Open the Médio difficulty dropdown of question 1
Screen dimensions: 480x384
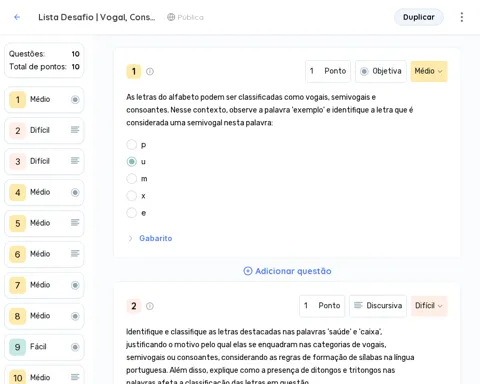pyautogui.click(x=429, y=71)
